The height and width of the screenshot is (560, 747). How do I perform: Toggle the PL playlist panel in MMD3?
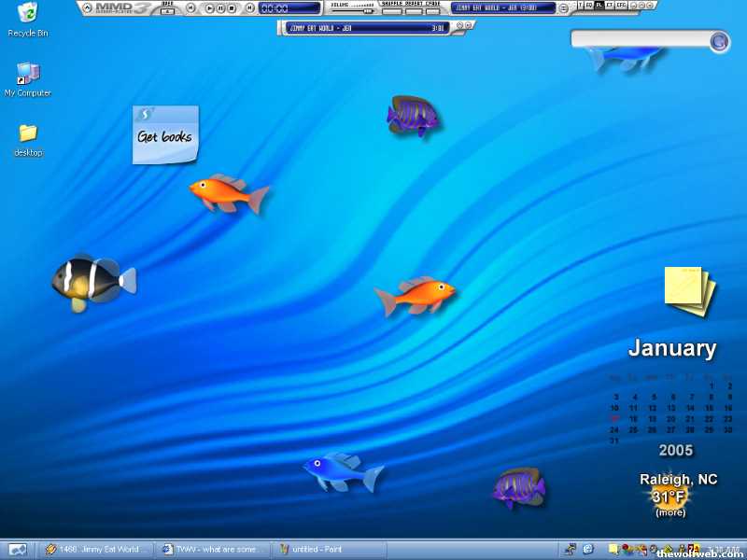599,5
